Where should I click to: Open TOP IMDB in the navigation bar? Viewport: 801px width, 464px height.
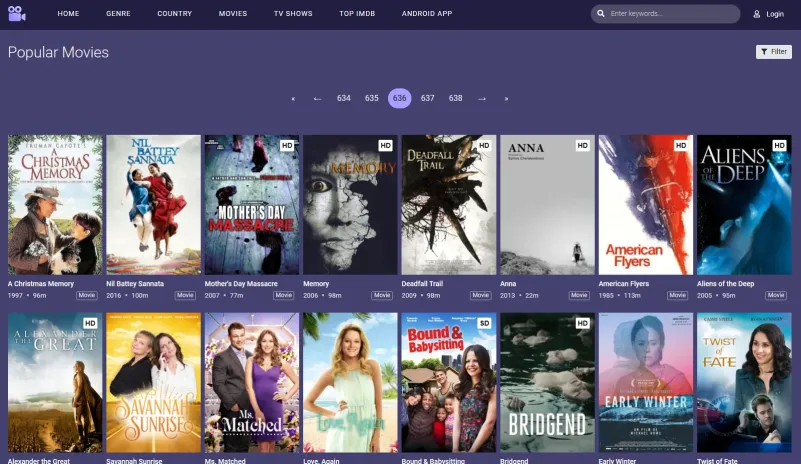tap(357, 14)
